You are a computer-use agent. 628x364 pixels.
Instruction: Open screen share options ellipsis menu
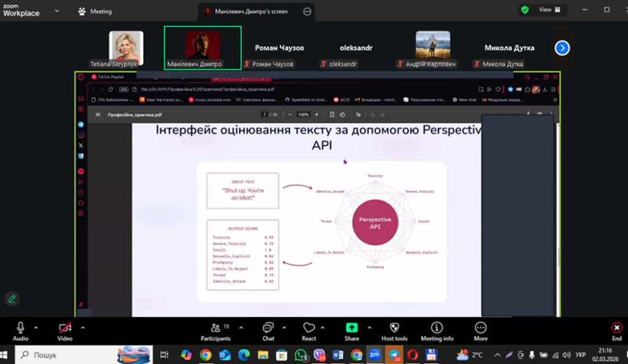click(307, 11)
